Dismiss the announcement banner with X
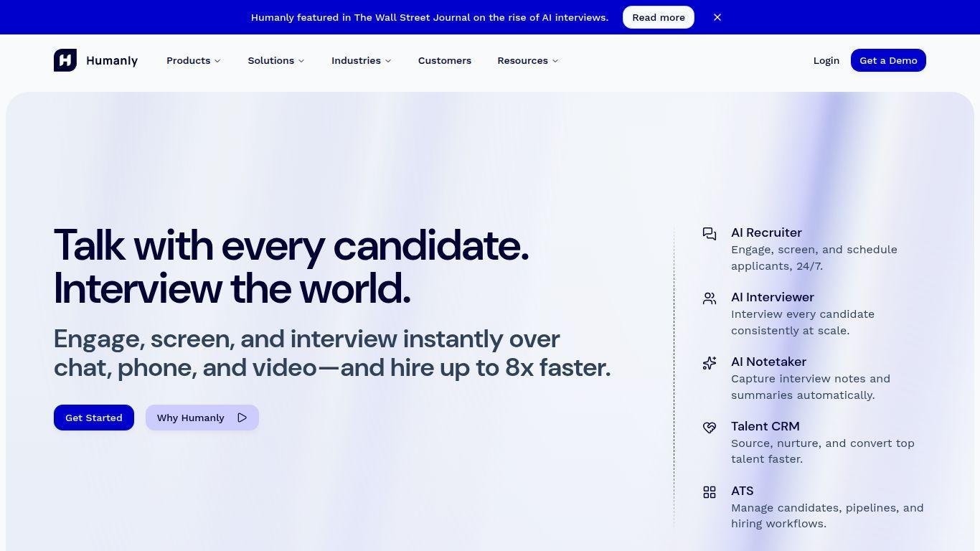The image size is (980, 551). pyautogui.click(x=717, y=17)
